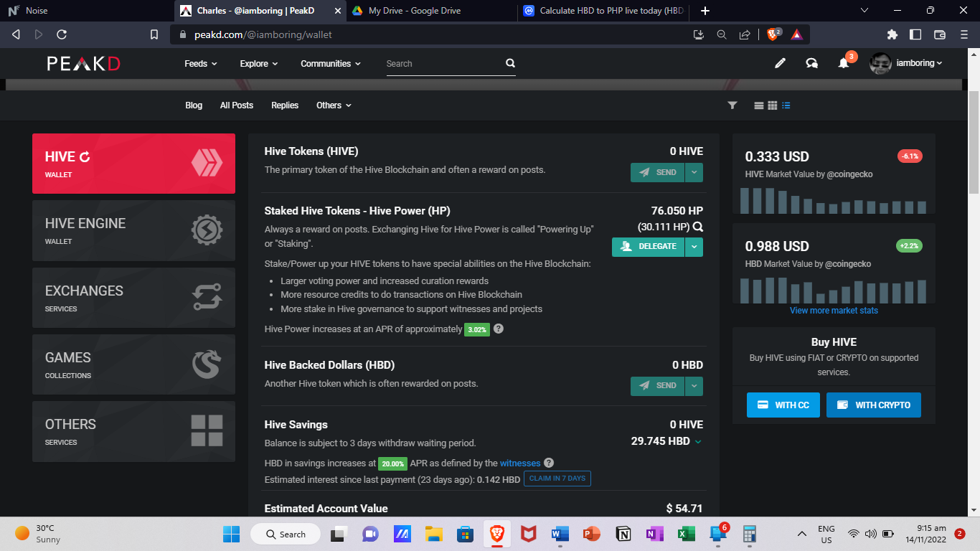Click the share page icon
The width and height of the screenshot is (980, 551).
745,34
